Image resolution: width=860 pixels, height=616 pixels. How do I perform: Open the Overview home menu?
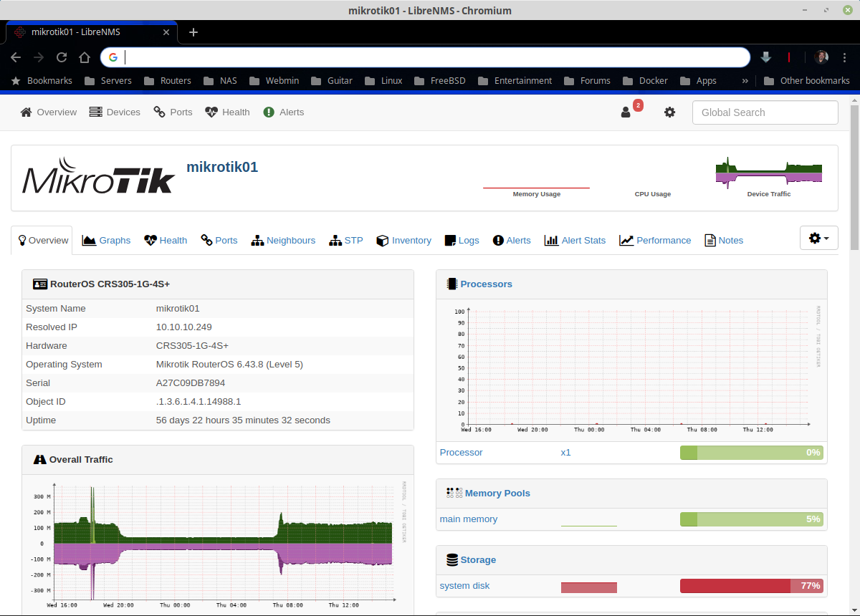[x=48, y=112]
